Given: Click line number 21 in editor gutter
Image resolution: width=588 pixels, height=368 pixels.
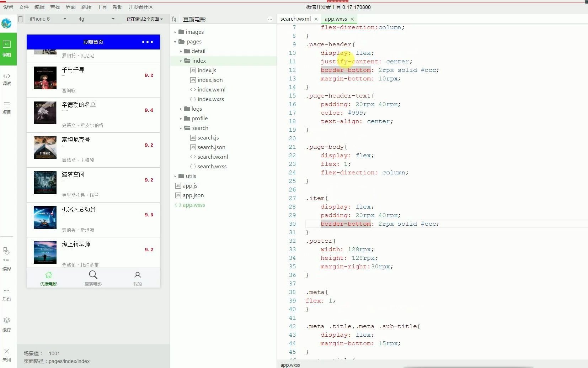Looking at the screenshot, I should 292,147.
